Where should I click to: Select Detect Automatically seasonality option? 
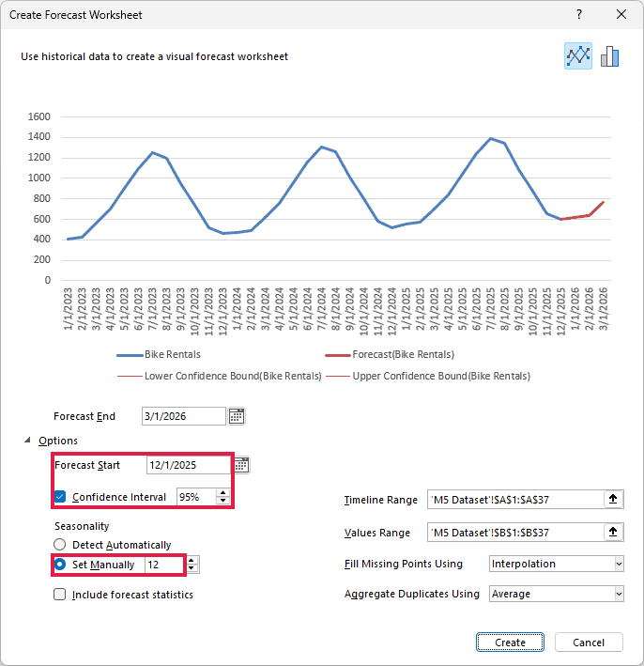60,545
